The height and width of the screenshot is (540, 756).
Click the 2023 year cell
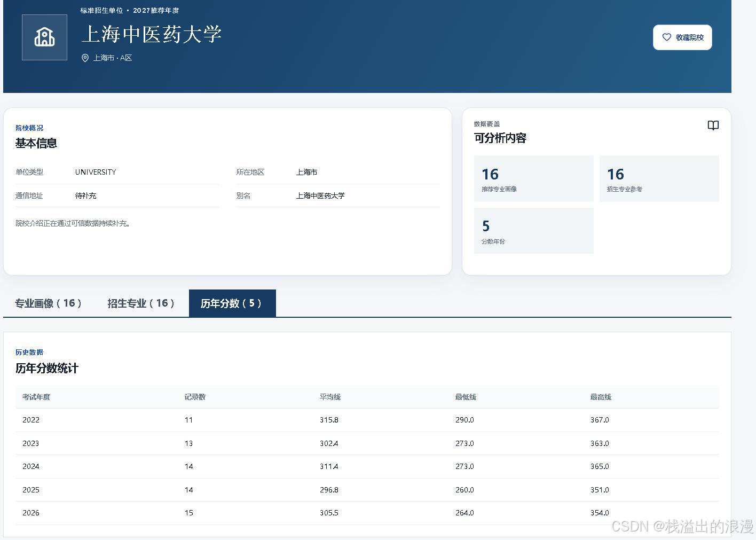(x=31, y=443)
